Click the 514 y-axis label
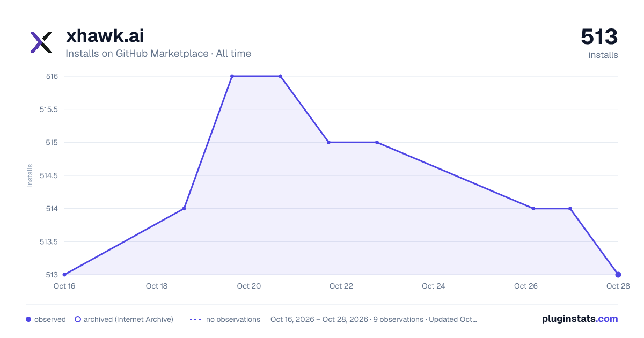The height and width of the screenshot is (338, 644). (52, 208)
